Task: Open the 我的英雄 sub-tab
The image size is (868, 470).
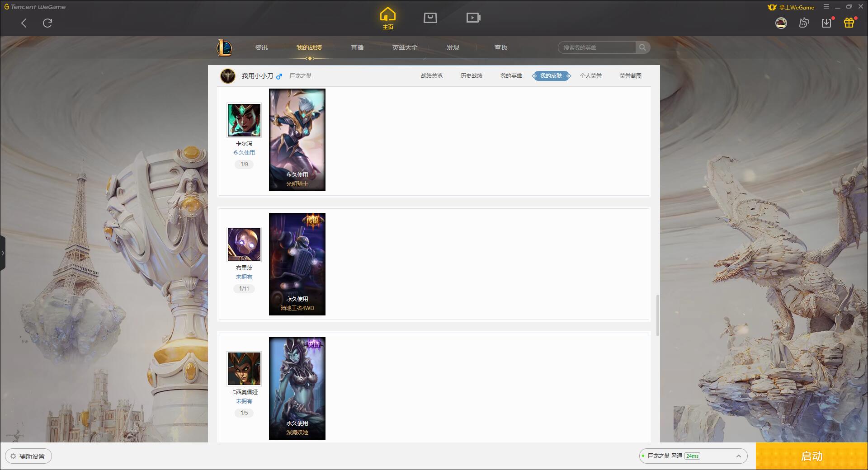Action: [x=511, y=76]
